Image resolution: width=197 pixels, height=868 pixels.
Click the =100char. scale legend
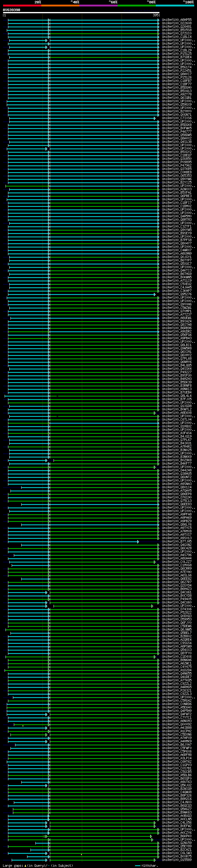click(147, 865)
